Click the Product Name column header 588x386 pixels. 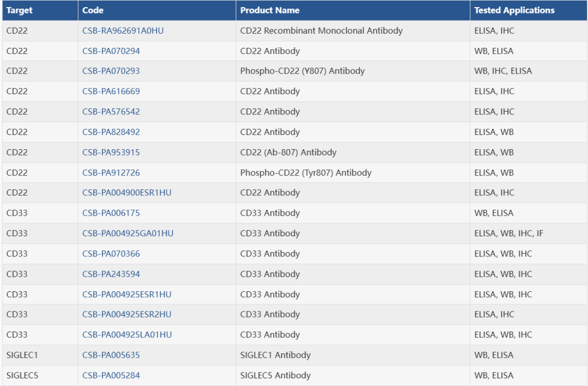click(x=269, y=10)
